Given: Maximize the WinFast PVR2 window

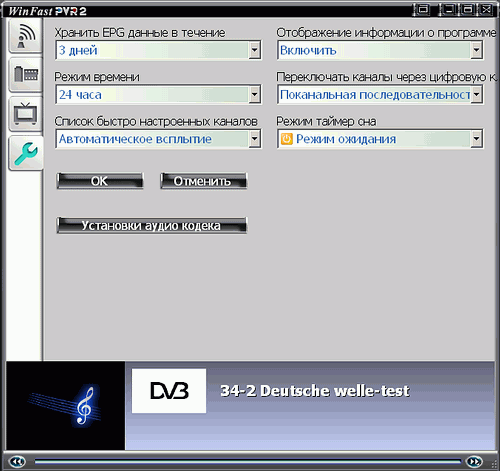Looking at the screenshot, I should pyautogui.click(x=468, y=9).
